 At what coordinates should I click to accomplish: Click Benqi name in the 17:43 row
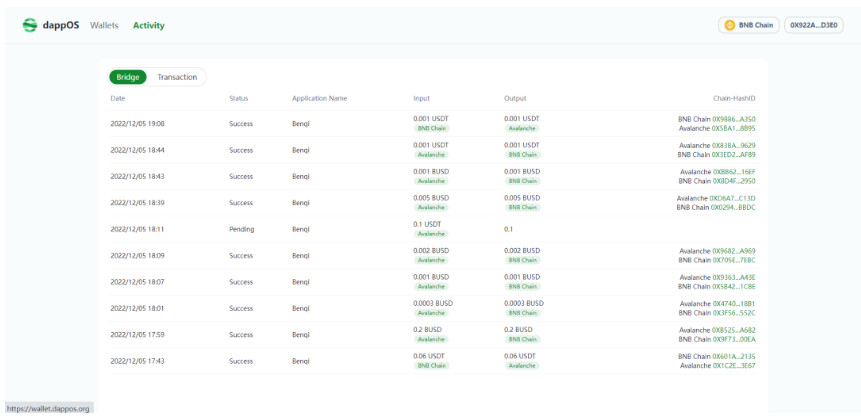tap(301, 361)
